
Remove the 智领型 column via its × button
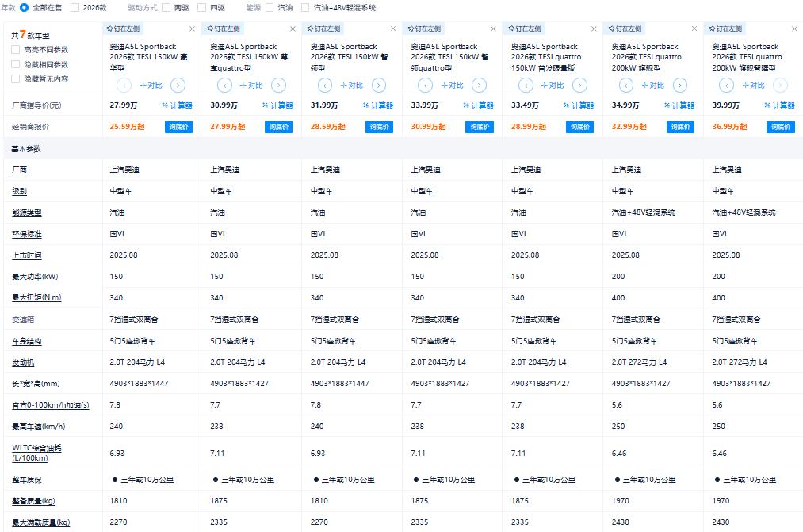click(392, 28)
